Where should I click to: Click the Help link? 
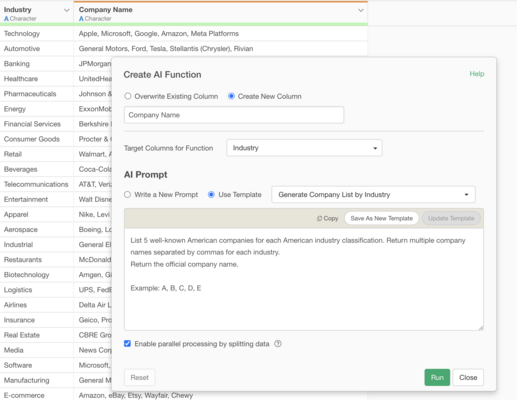[477, 74]
